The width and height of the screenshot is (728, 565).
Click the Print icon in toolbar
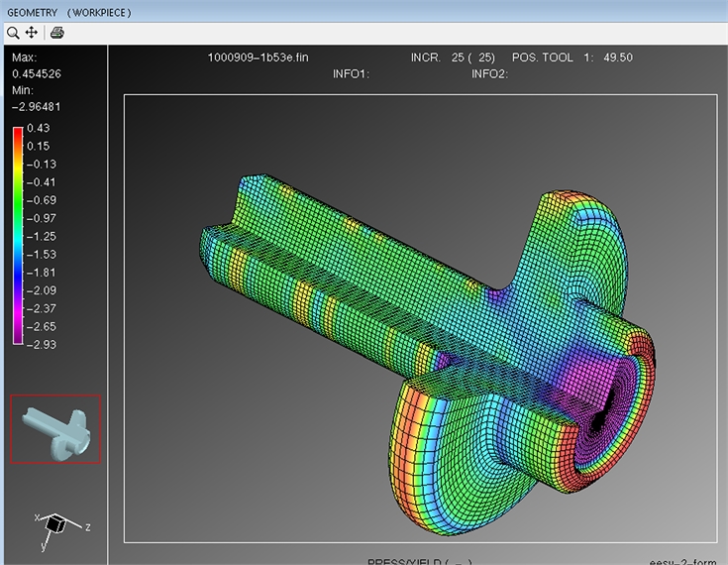pyautogui.click(x=57, y=32)
